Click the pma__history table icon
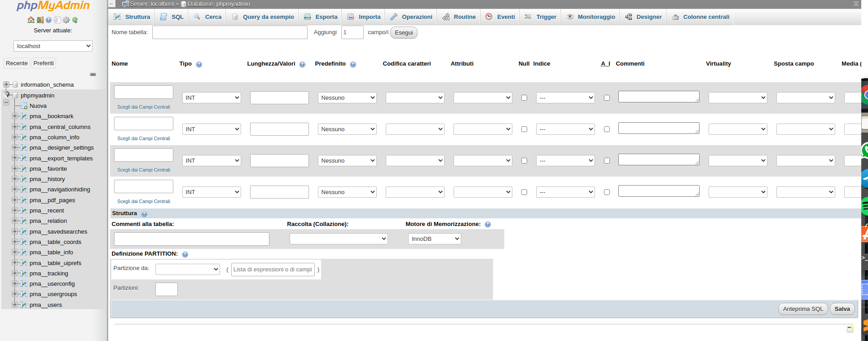868x341 pixels. [x=24, y=179]
